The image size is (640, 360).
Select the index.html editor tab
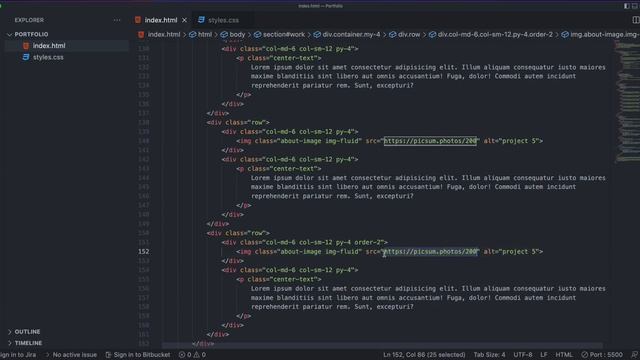click(x=161, y=20)
